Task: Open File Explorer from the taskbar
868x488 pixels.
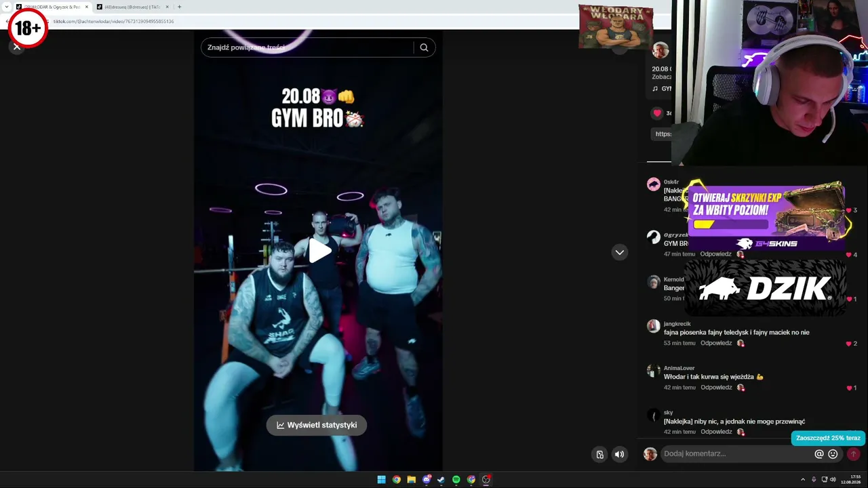Action: 411,480
